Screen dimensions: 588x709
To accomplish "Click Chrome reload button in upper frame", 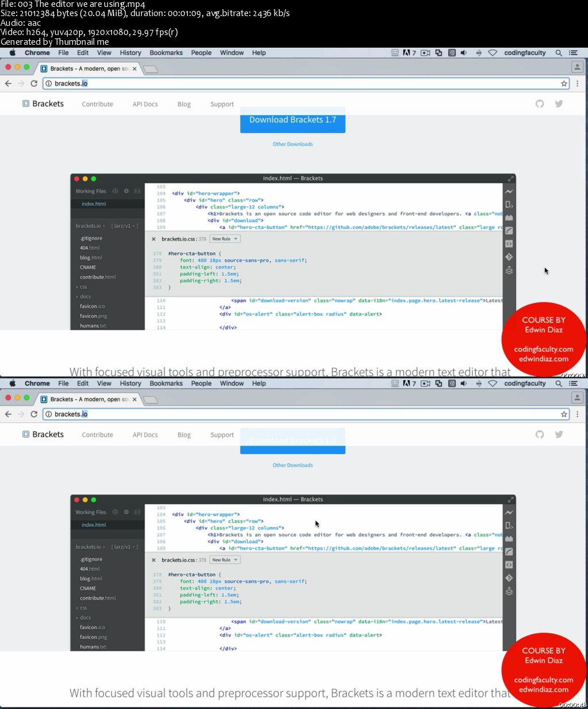I will [34, 83].
